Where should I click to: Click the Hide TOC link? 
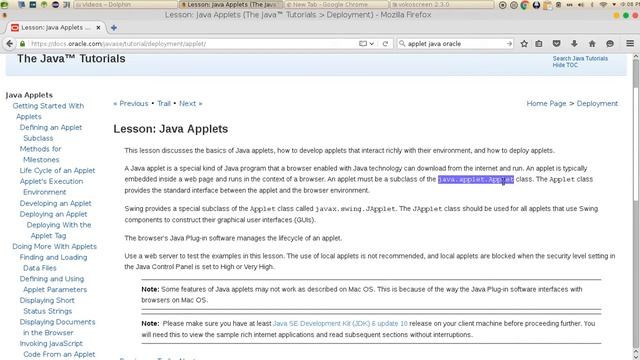click(565, 65)
